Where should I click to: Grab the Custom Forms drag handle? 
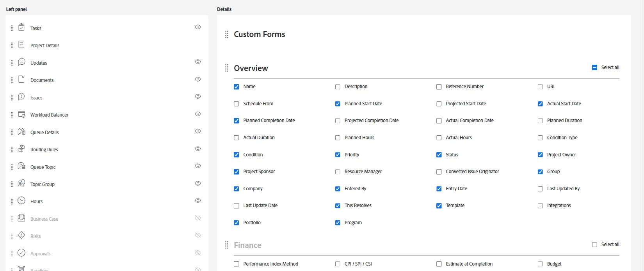226,35
